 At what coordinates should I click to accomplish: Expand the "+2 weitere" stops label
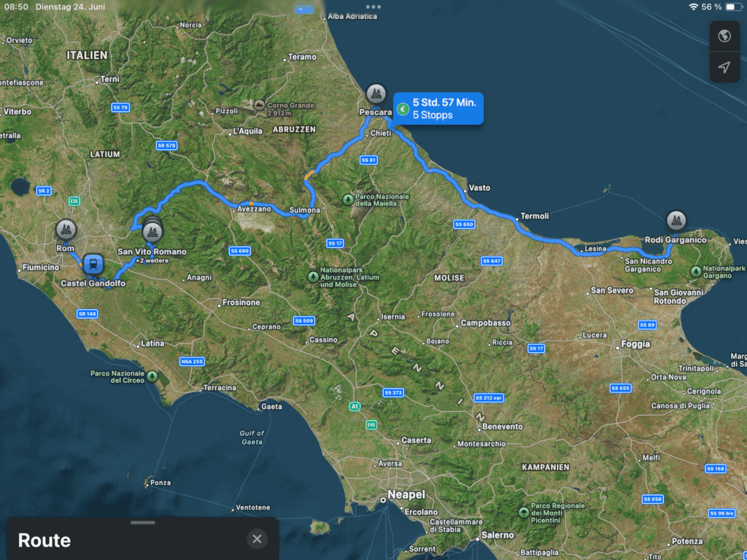point(152,261)
